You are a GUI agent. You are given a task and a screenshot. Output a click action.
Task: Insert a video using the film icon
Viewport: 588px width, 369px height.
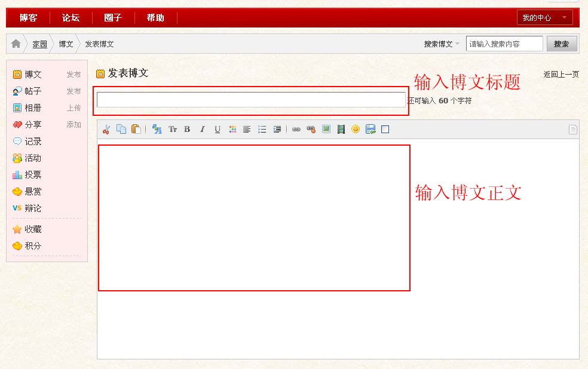click(341, 130)
